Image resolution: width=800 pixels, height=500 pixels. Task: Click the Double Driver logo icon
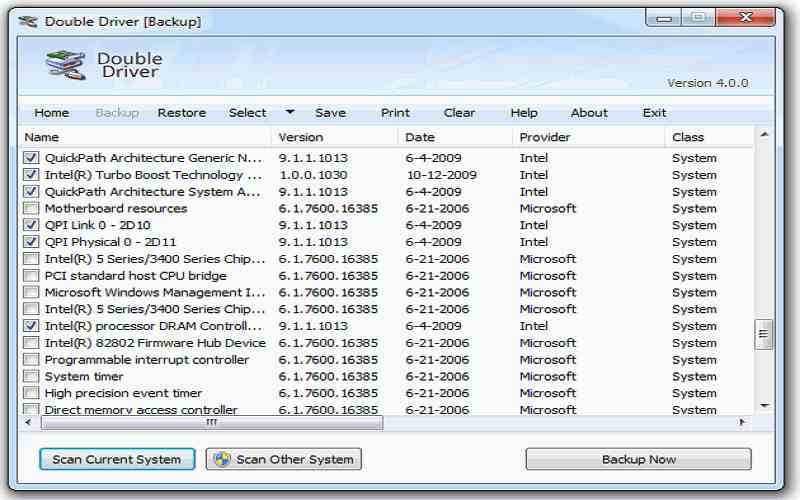click(x=65, y=65)
